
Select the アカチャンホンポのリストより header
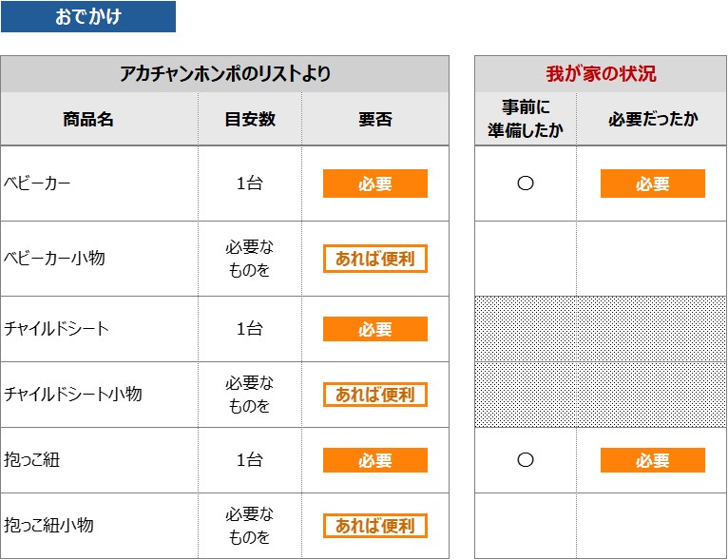(224, 74)
